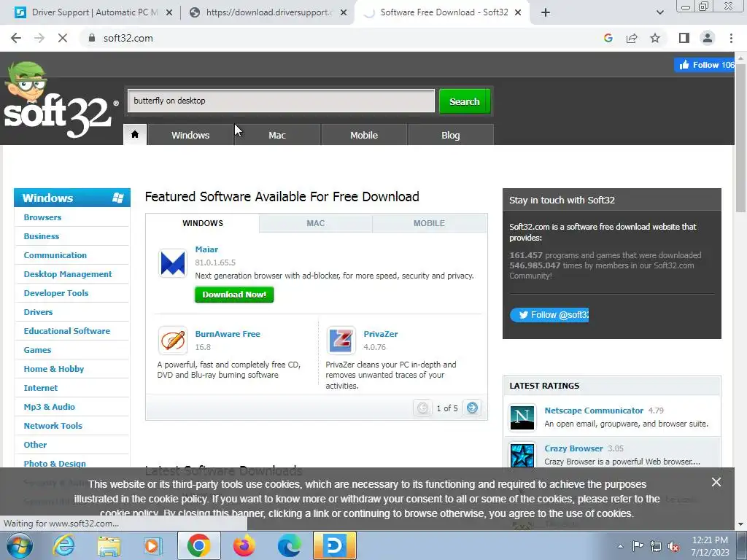
Task: Click the Netscape Communicator icon
Action: [x=522, y=417]
